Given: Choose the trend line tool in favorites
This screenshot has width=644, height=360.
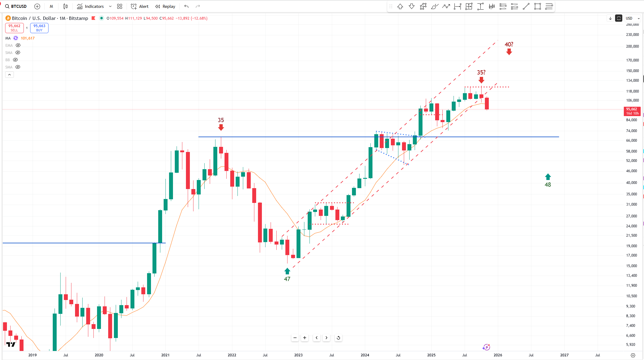Looking at the screenshot, I should click(x=526, y=6).
